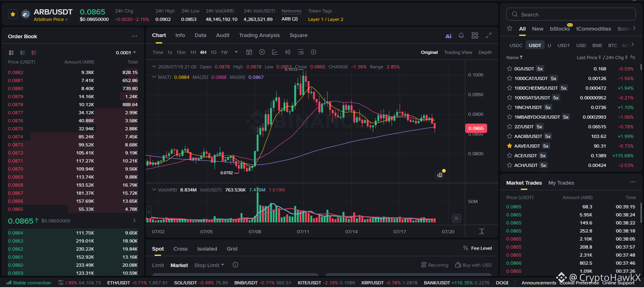Sort market list by 24h Chg
This screenshot has height=288, width=644.
click(617, 58)
